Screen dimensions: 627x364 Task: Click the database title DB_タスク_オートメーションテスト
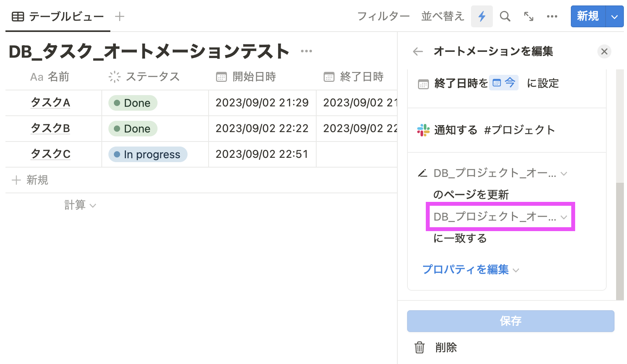click(149, 51)
